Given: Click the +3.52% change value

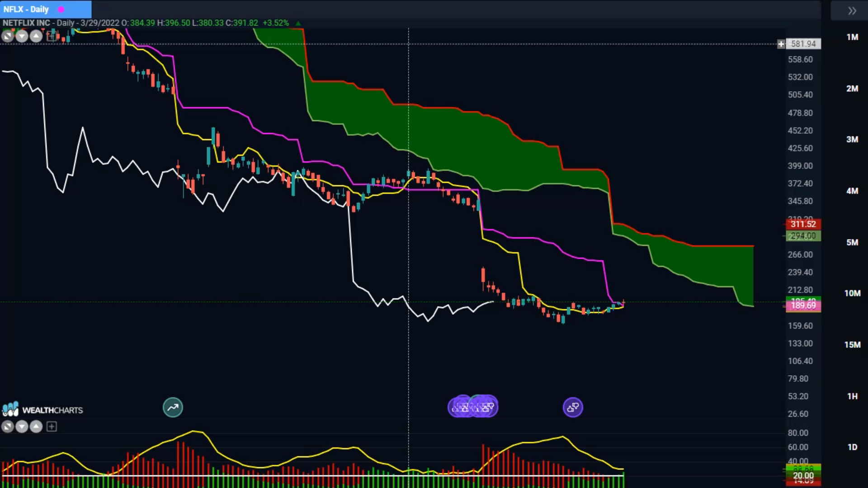Looking at the screenshot, I should (x=275, y=23).
